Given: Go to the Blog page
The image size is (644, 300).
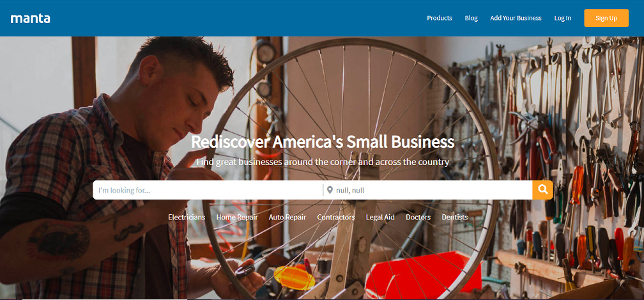Looking at the screenshot, I should pyautogui.click(x=471, y=18).
